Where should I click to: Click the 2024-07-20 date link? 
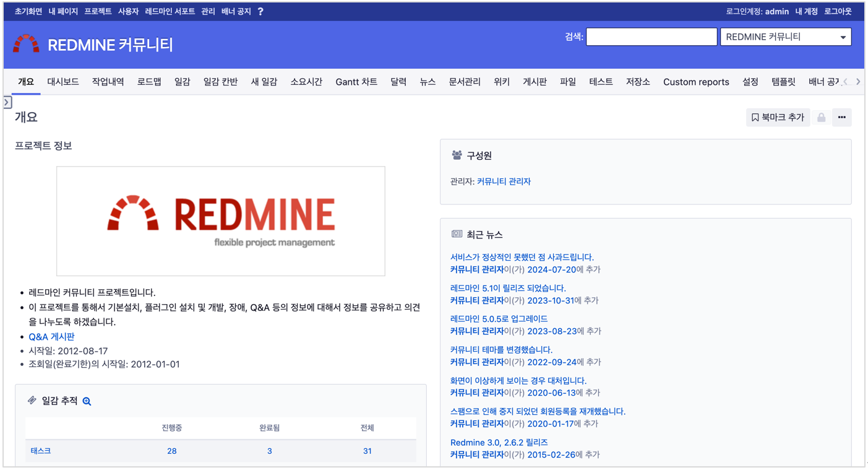[552, 270]
